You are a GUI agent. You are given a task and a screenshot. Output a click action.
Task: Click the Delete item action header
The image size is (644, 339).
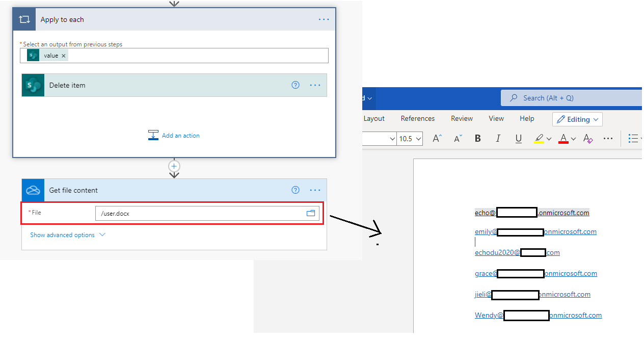(174, 85)
